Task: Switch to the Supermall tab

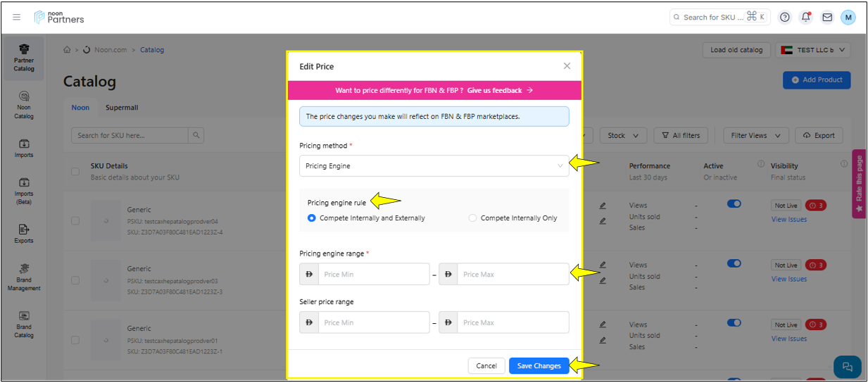Action: tap(122, 108)
